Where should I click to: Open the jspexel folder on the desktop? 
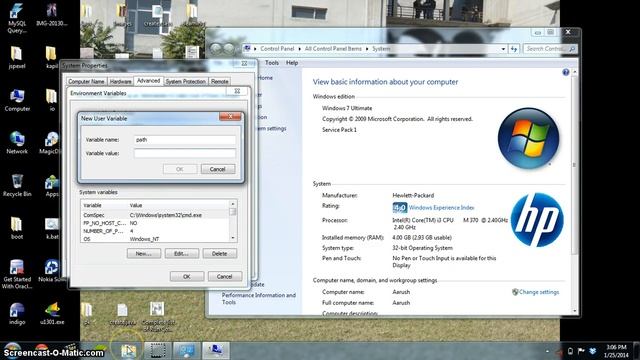(17, 57)
